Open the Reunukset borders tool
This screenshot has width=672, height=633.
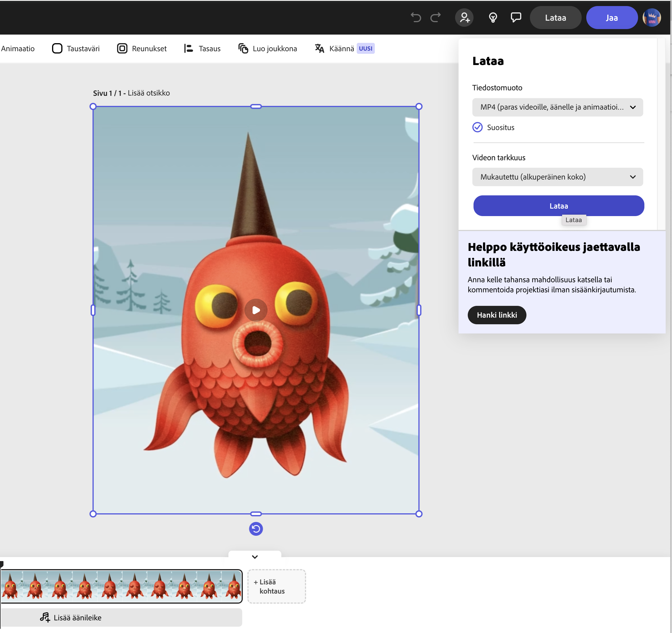(142, 48)
